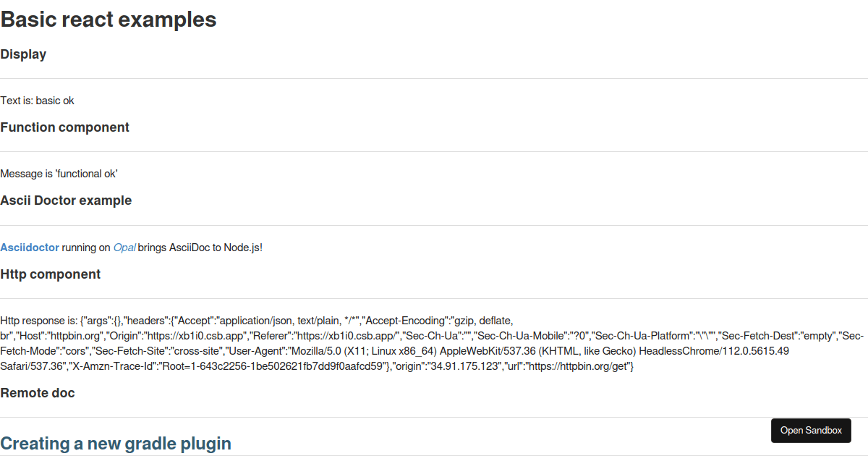Click the 'Http component' heading
The height and width of the screenshot is (456, 868).
(x=51, y=274)
